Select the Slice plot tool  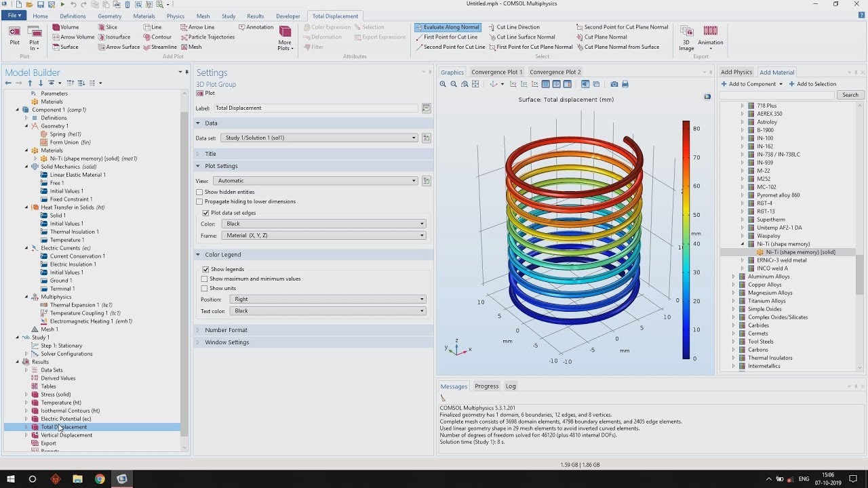click(107, 27)
